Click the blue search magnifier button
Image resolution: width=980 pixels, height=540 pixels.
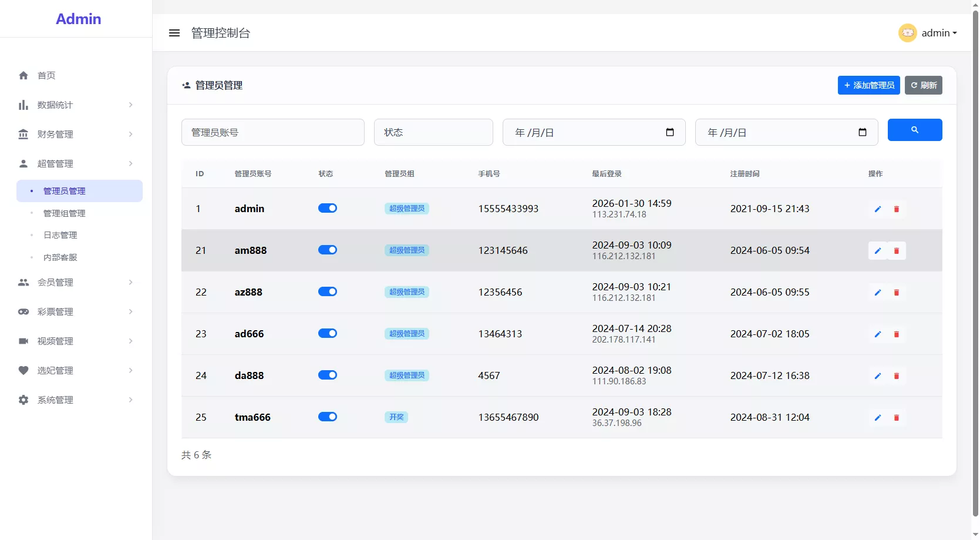(x=914, y=130)
